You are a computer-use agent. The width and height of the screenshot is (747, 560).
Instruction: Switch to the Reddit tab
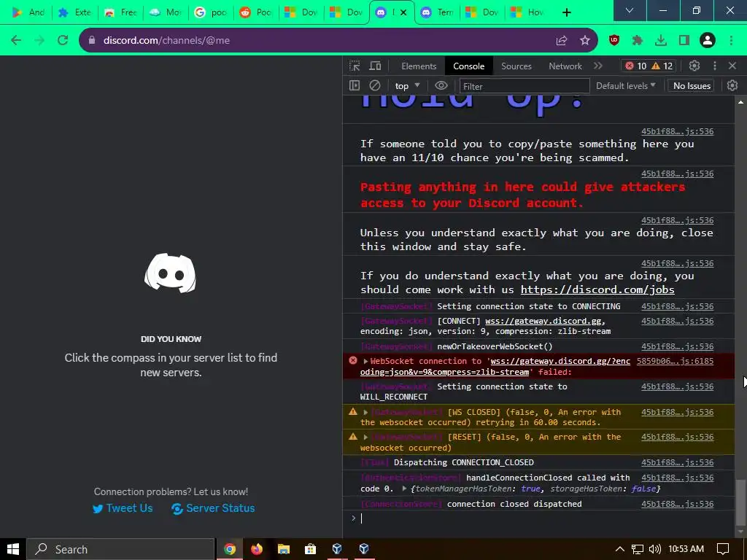click(256, 12)
